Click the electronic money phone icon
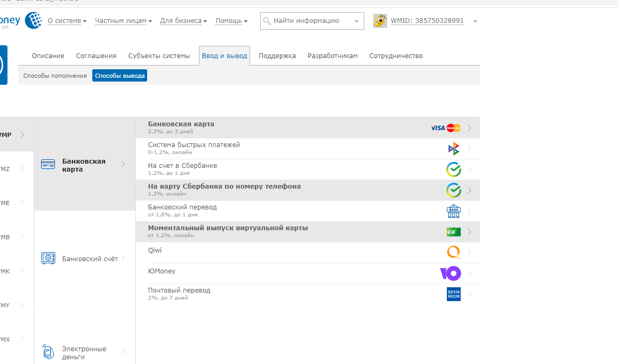Screen dimensions: 618x364 [x=48, y=351]
